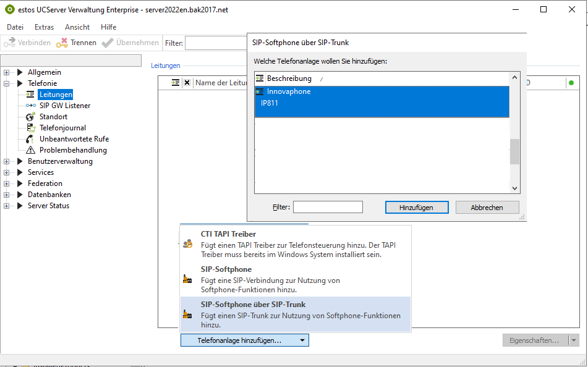Viewport: 588px width, 367px height.
Task: Click the Abbrechen button
Action: [x=487, y=208]
